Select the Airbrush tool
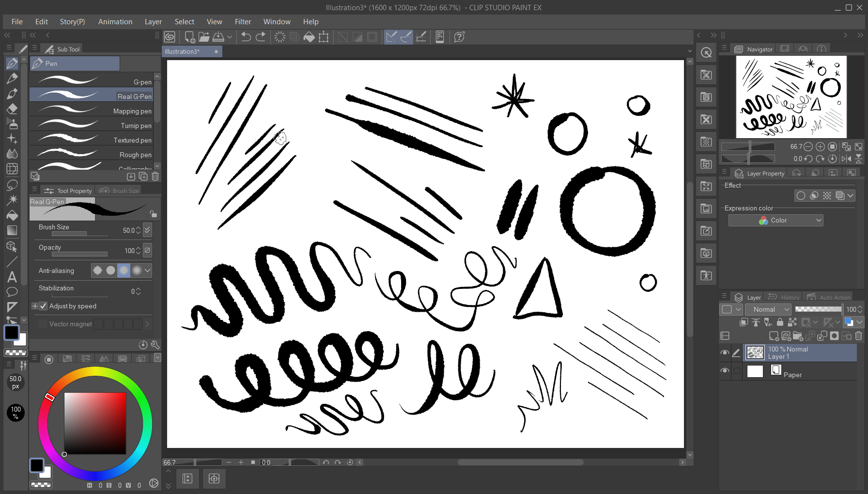This screenshot has width=868, height=494. (x=12, y=123)
